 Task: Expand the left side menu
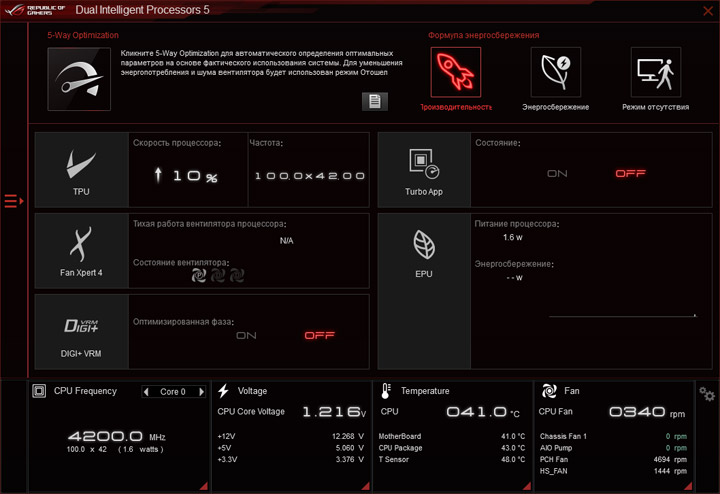coord(14,201)
